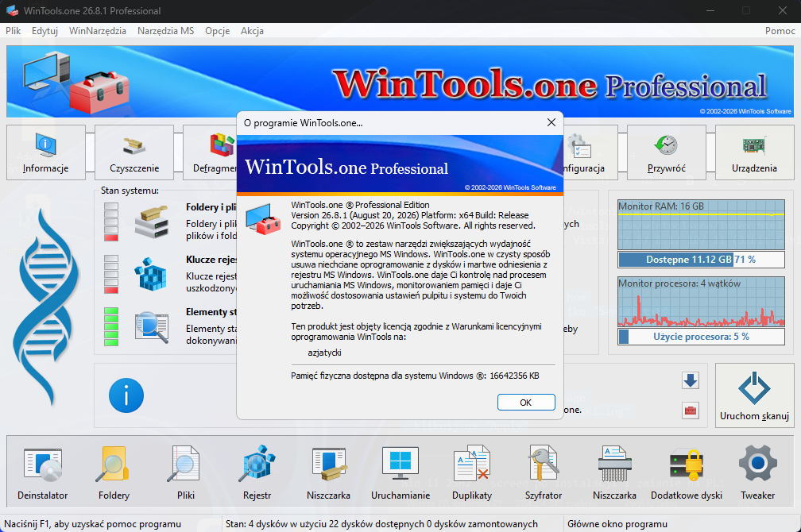Open the Niszczarka shredder next to Szyfrator
Image resolution: width=801 pixels, height=532 pixels.
(614, 472)
